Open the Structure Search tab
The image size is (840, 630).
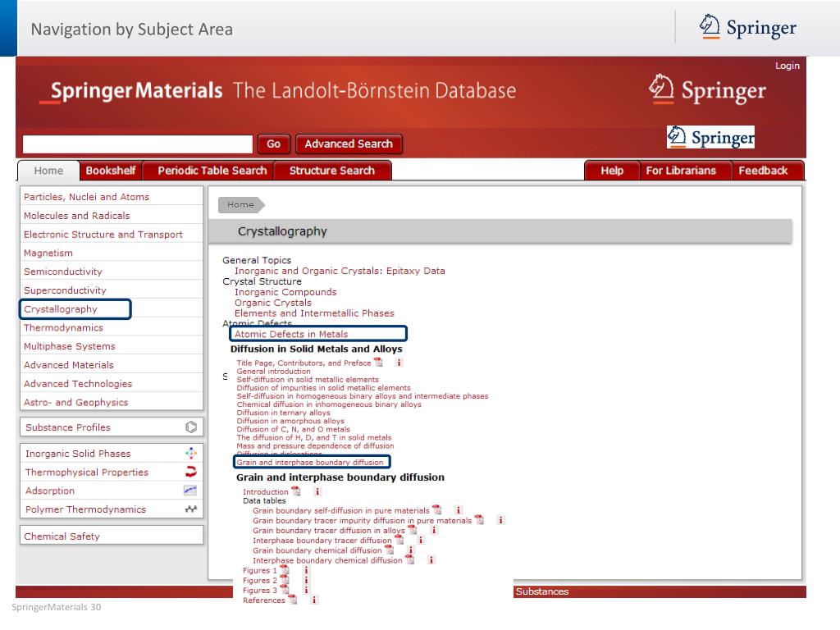[332, 171]
